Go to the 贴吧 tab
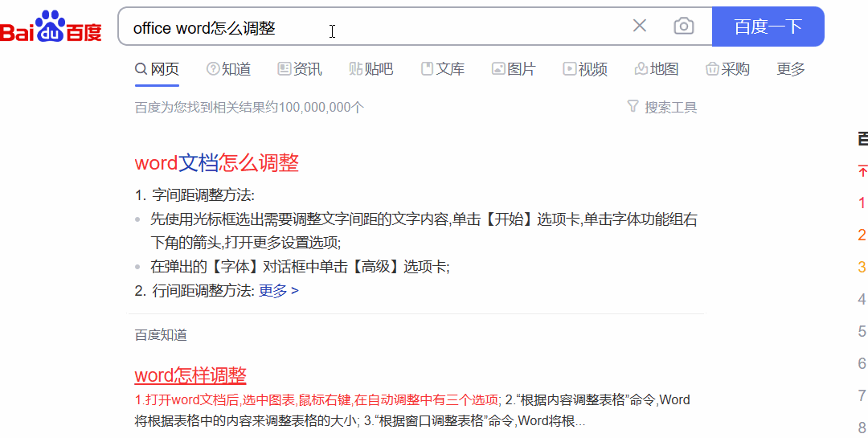 coord(371,69)
